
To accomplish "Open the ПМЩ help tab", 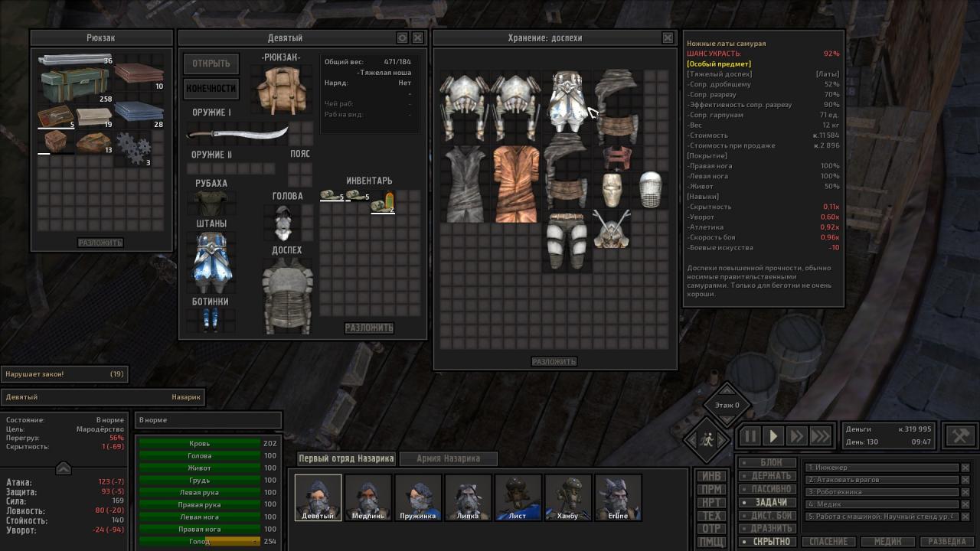I will tap(712, 543).
